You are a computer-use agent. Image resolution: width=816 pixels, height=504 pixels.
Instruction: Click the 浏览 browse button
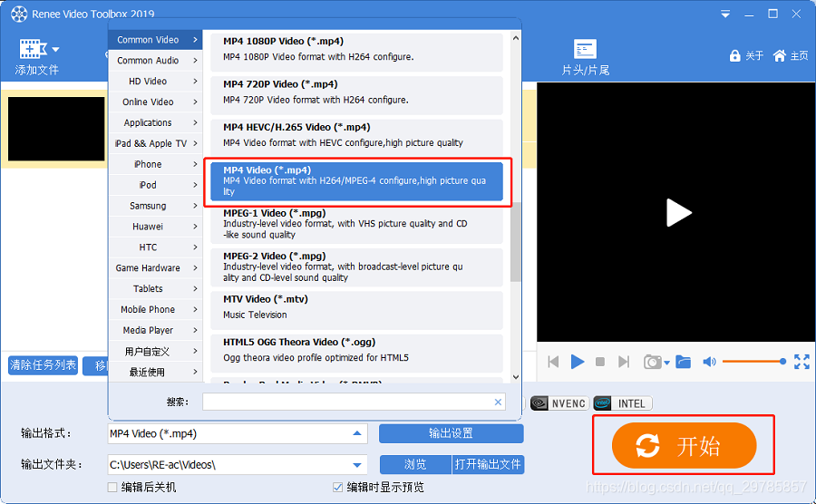415,464
